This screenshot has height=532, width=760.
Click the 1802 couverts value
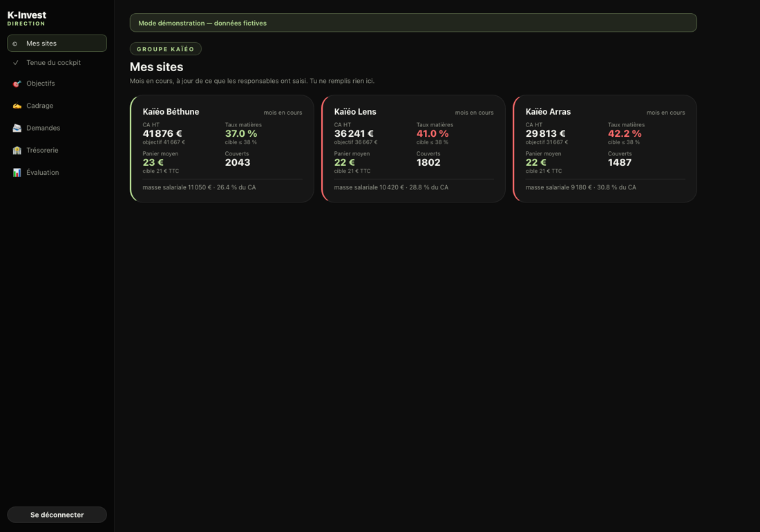428,162
